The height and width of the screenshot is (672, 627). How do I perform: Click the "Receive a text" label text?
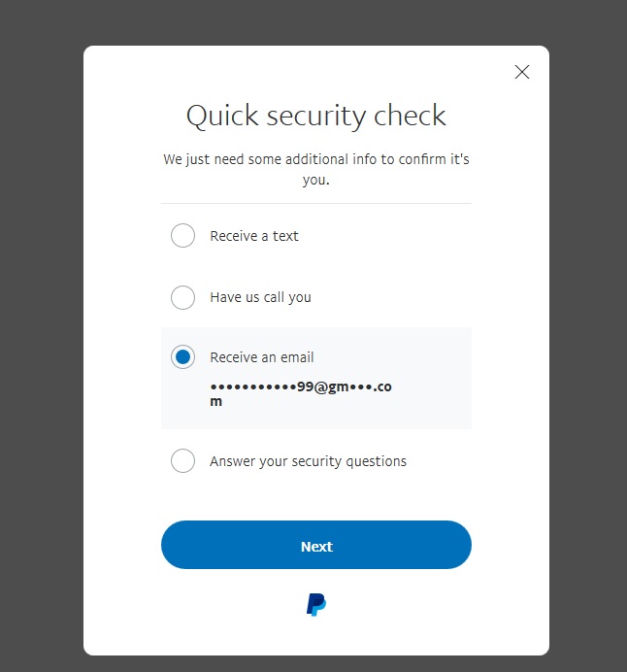(x=254, y=236)
